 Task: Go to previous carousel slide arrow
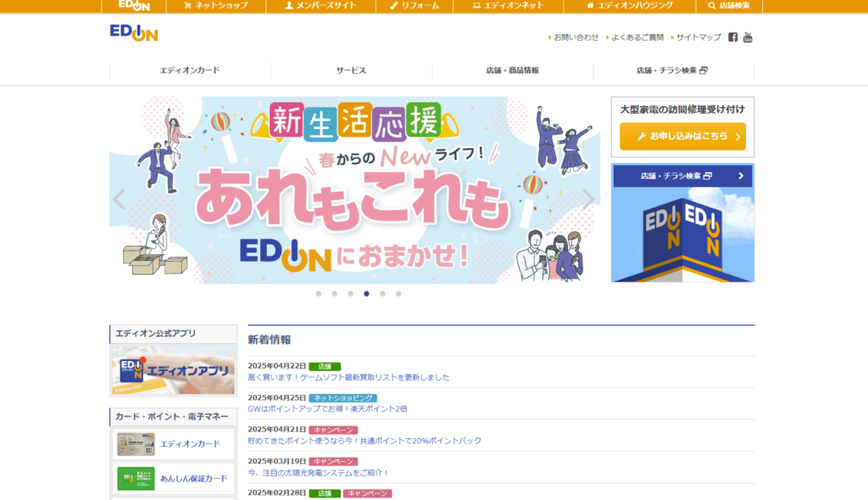(119, 199)
